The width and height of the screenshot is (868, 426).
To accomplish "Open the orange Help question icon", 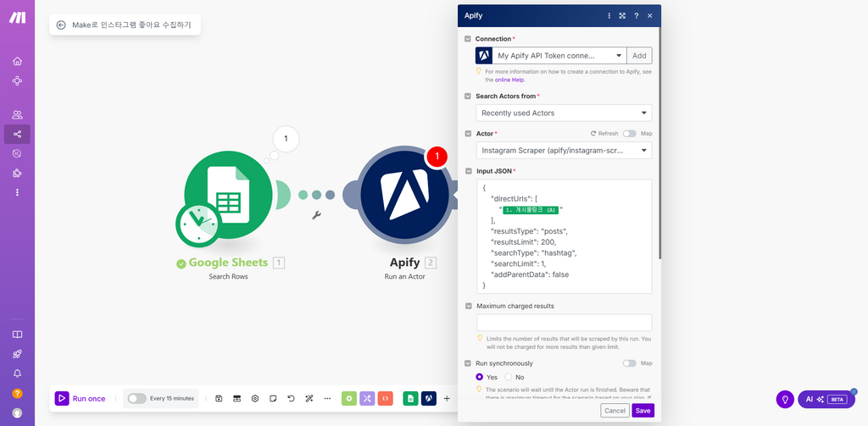I will (17, 393).
